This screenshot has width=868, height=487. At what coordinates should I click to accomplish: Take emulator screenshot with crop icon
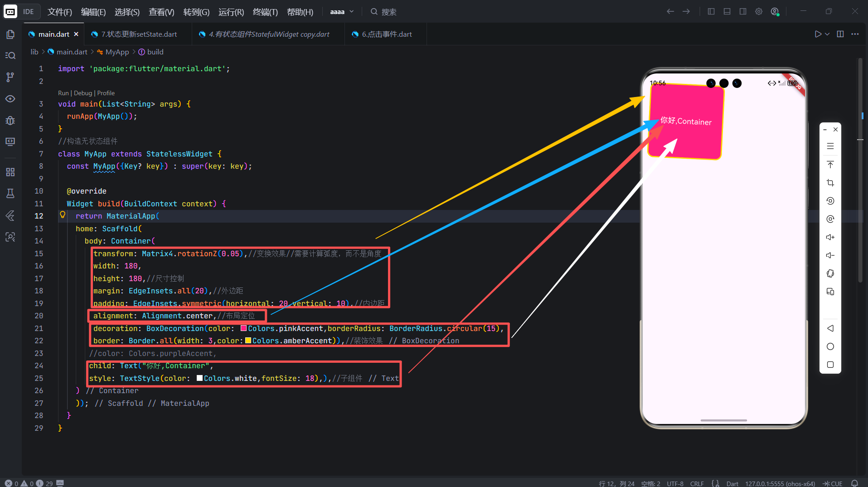830,183
